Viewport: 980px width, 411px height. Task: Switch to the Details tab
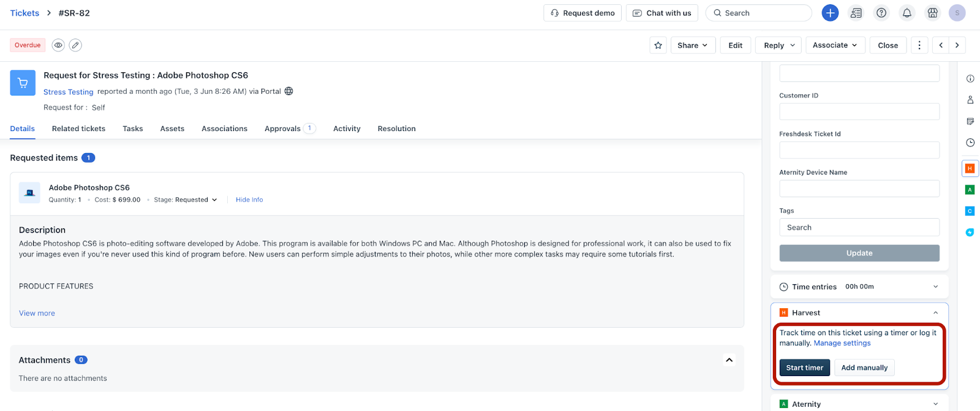(23, 129)
